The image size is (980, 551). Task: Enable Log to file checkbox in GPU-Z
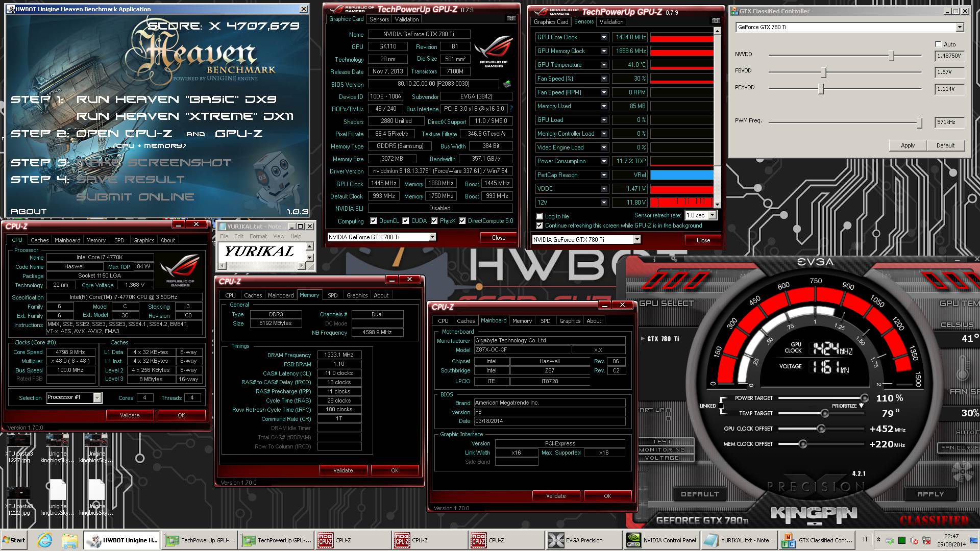click(x=540, y=216)
